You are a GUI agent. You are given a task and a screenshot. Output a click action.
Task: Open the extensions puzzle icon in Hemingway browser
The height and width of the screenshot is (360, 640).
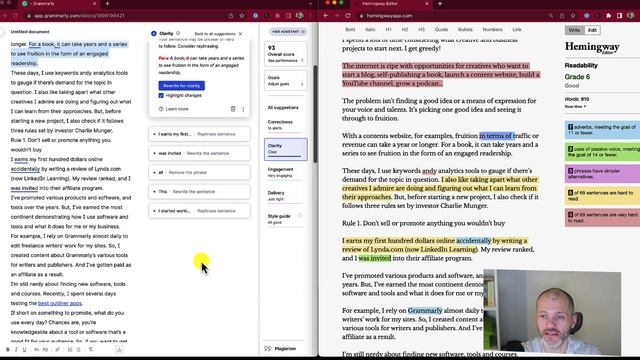tap(609, 16)
